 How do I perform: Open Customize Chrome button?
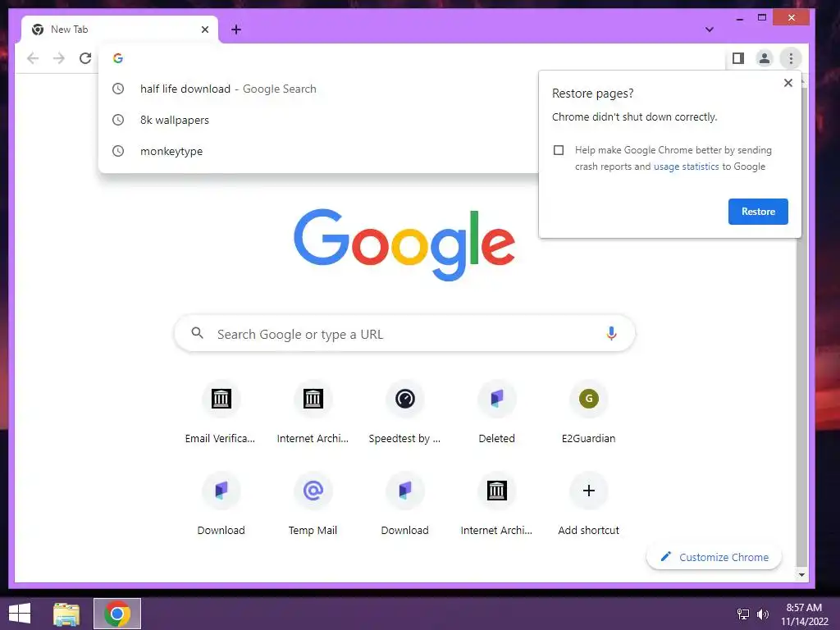point(714,557)
